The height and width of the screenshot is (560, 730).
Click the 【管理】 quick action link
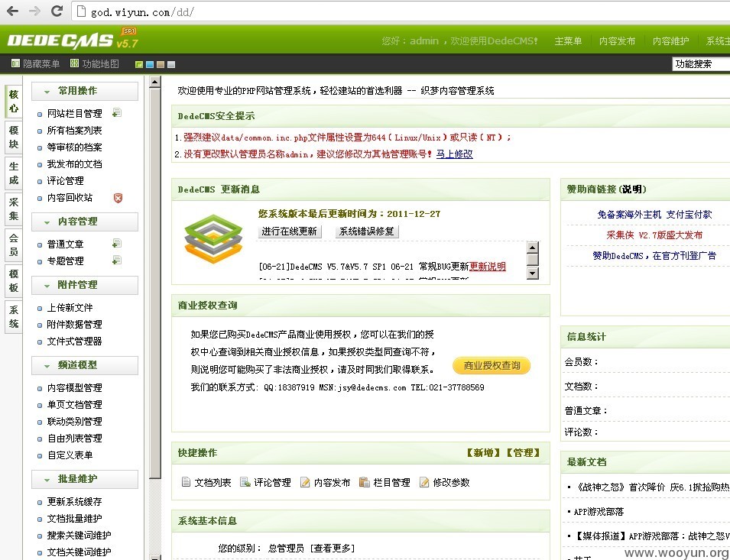point(524,452)
